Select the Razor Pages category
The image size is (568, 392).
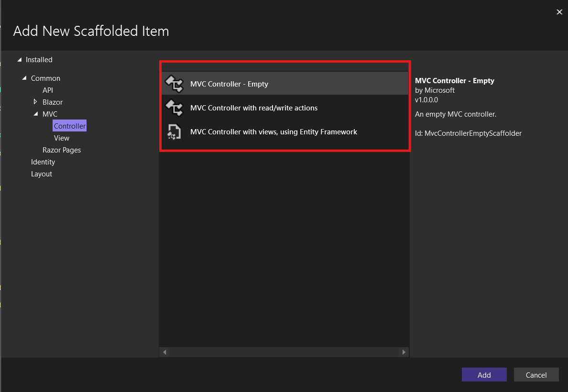click(x=62, y=150)
